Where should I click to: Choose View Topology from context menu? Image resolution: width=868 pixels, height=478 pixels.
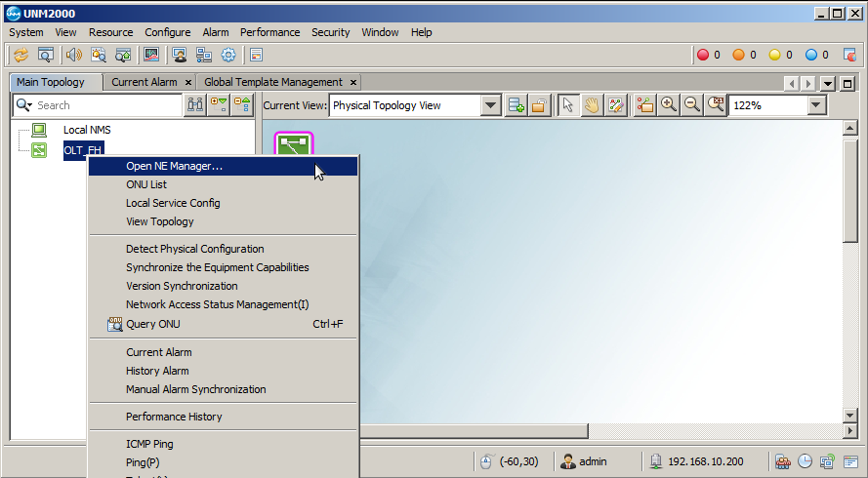[x=223, y=221]
